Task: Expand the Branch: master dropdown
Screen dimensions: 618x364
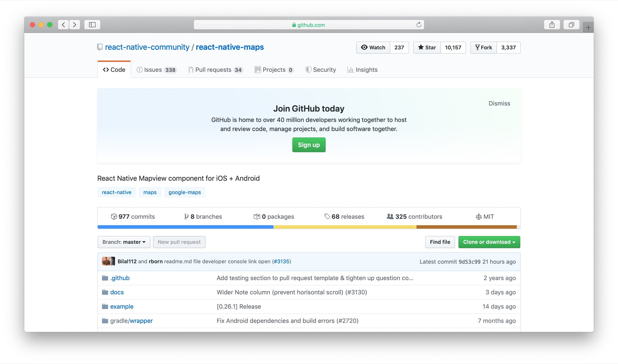Action: (124, 242)
